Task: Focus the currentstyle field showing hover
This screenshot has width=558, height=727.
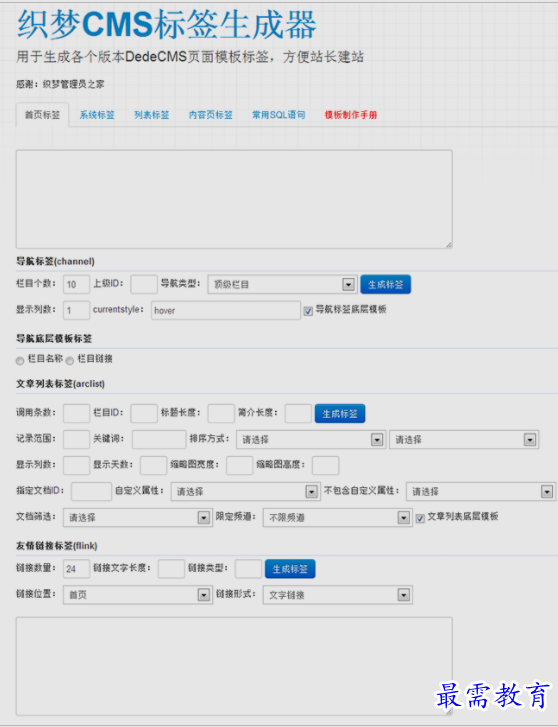Action: point(225,310)
